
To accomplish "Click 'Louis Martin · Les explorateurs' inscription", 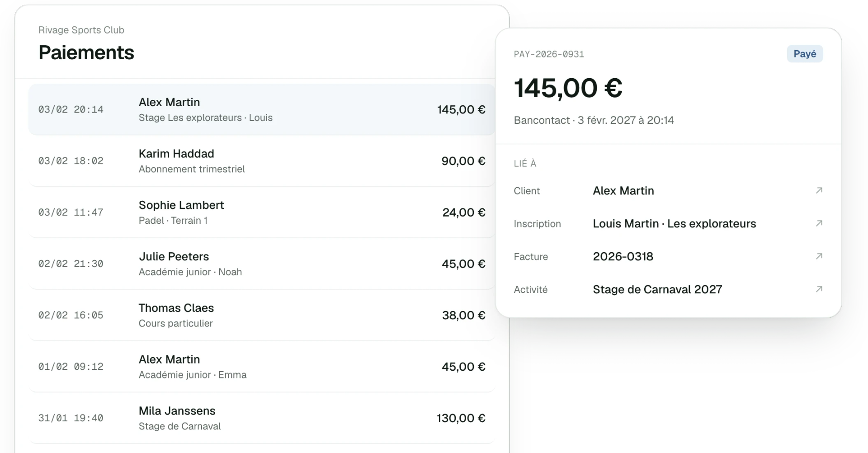I will pyautogui.click(x=674, y=224).
